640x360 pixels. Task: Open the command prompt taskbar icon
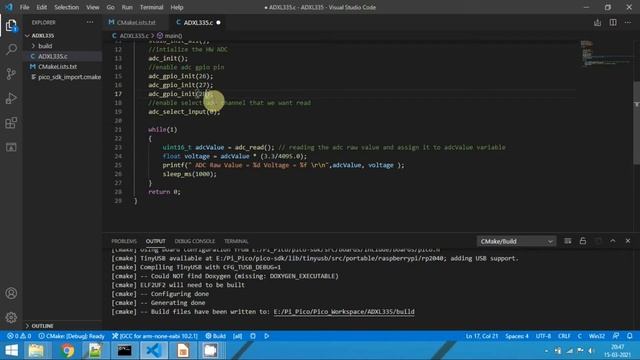[124, 351]
